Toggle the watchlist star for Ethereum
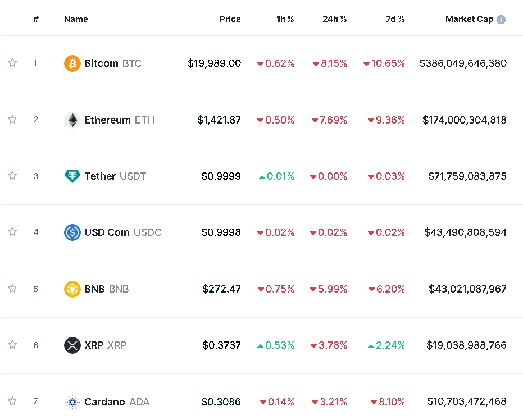Image resolution: width=523 pixels, height=420 pixels. pyautogui.click(x=12, y=119)
